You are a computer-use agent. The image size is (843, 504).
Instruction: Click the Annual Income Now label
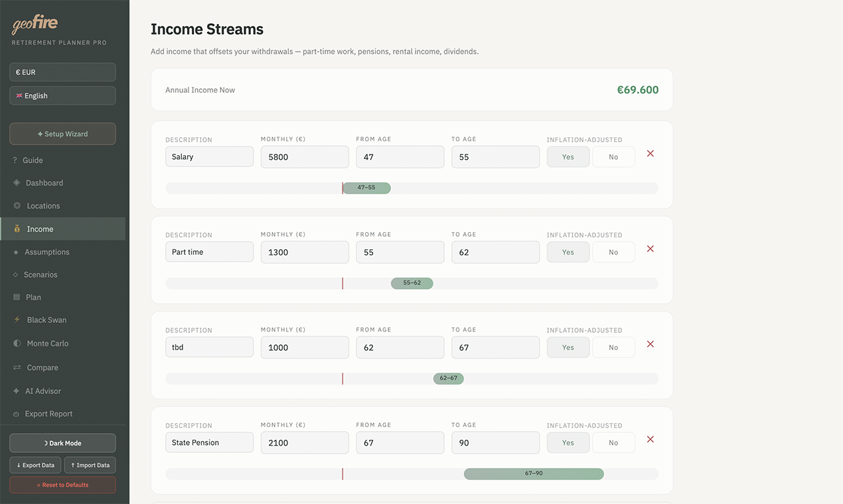(200, 90)
